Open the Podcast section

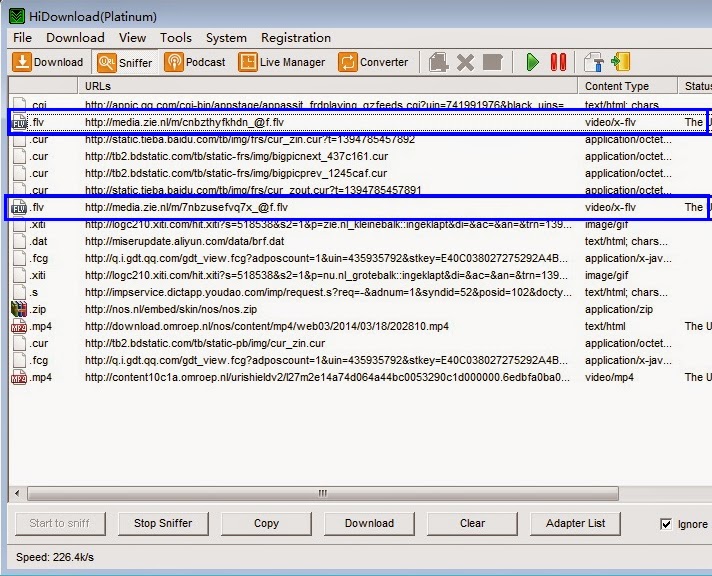195,62
